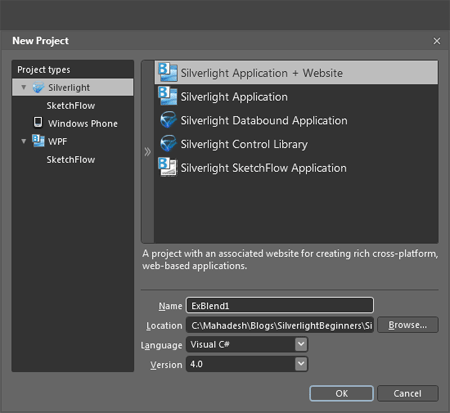Open the Version dropdown arrow
This screenshot has height=413, width=450.
pyautogui.click(x=301, y=364)
